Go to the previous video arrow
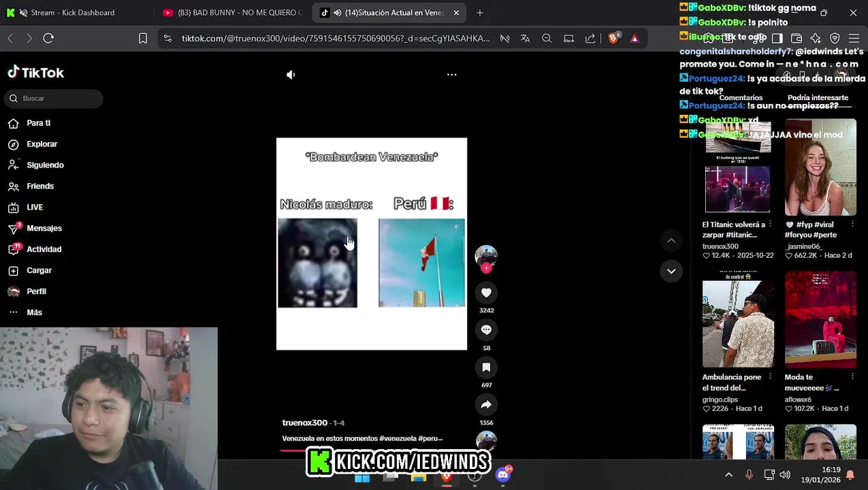This screenshot has height=490, width=868. (x=671, y=240)
